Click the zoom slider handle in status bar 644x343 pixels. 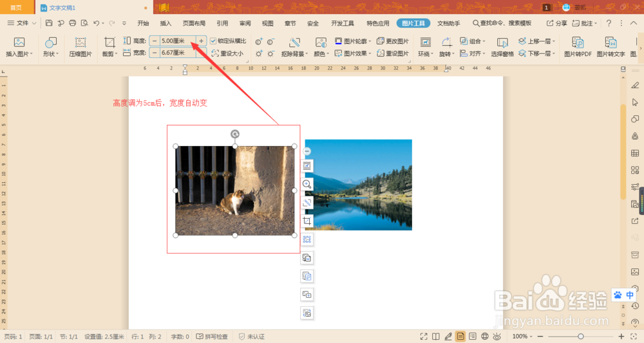click(x=581, y=337)
